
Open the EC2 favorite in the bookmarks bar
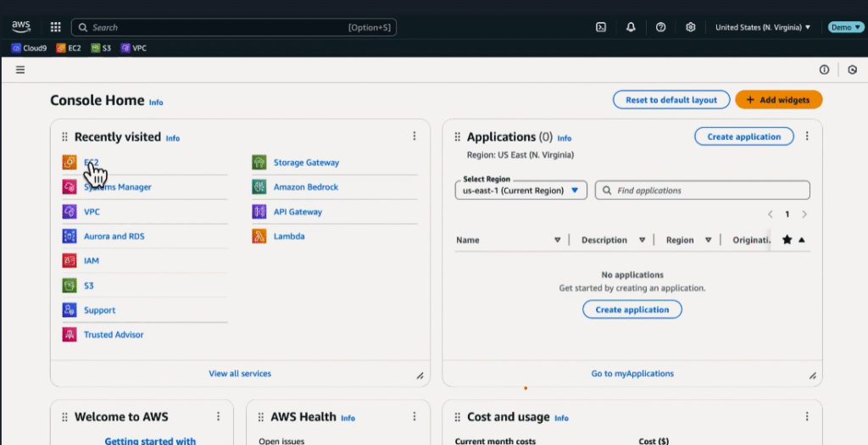click(69, 48)
